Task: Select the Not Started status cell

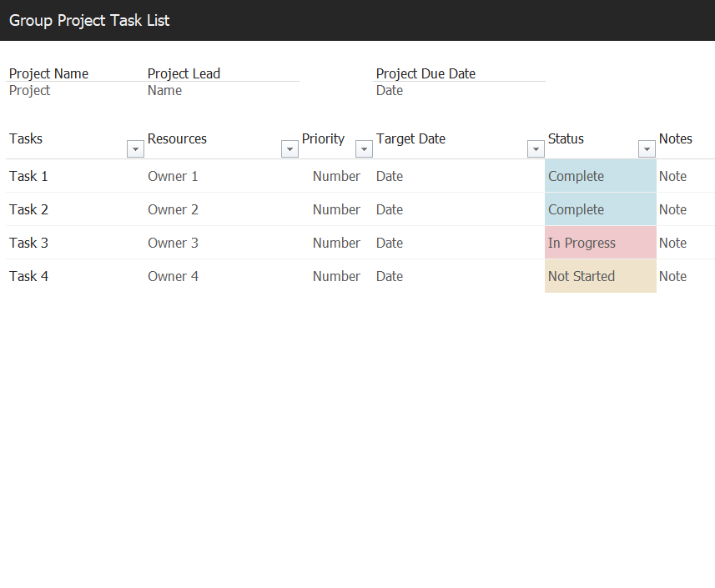Action: 601,276
